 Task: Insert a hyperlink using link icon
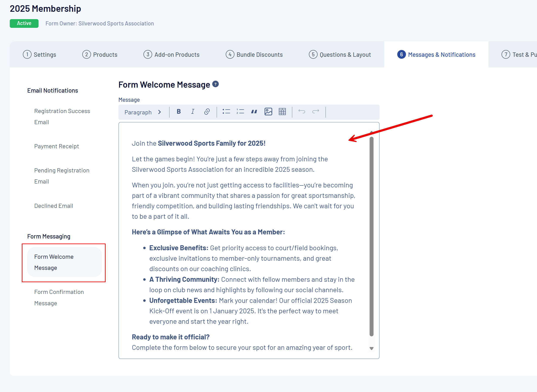(x=207, y=112)
